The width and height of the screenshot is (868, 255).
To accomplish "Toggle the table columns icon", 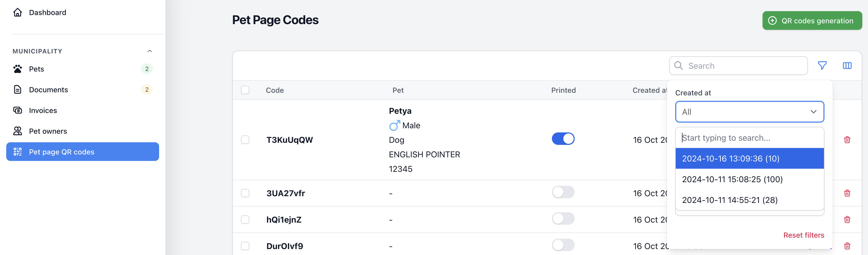I will click(x=847, y=65).
